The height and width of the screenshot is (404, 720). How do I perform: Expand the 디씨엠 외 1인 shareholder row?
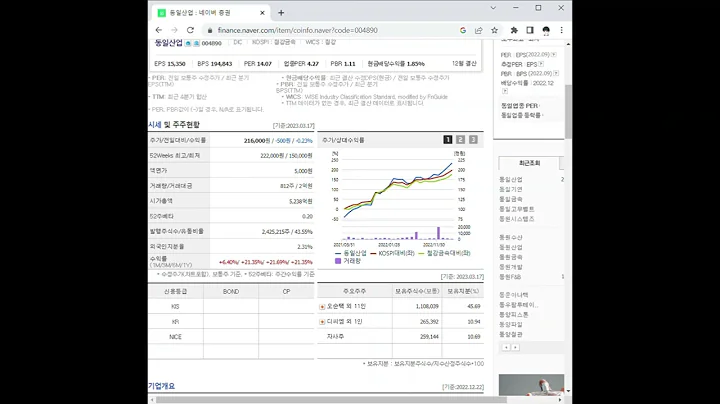[322, 322]
